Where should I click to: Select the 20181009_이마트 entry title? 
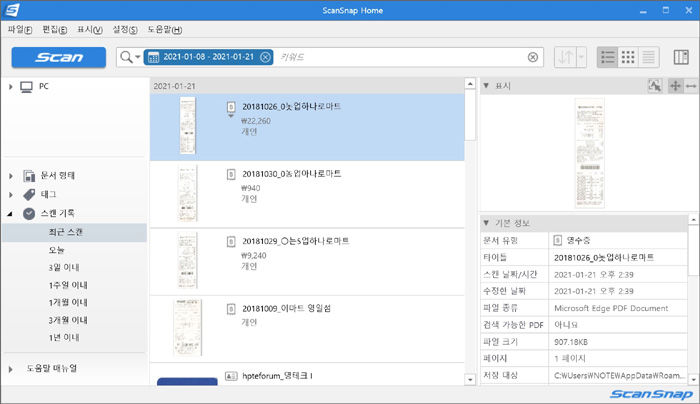[286, 308]
